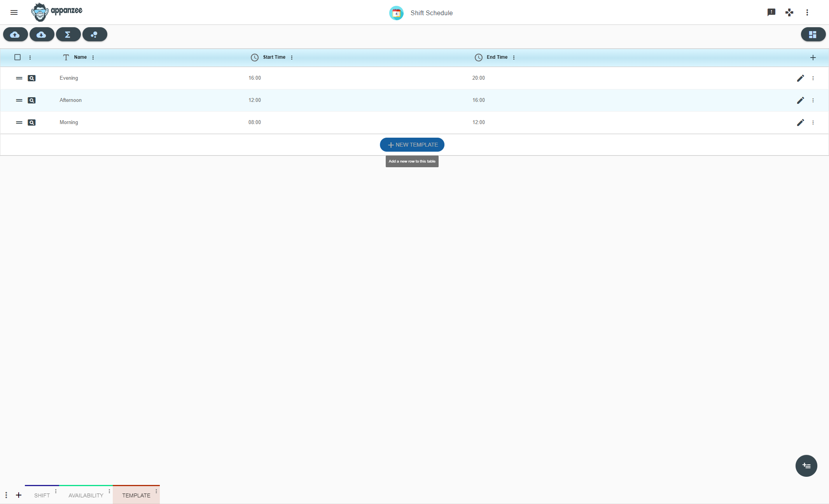Open details of the Afternoon row
This screenshot has width=829, height=504.
(x=31, y=100)
